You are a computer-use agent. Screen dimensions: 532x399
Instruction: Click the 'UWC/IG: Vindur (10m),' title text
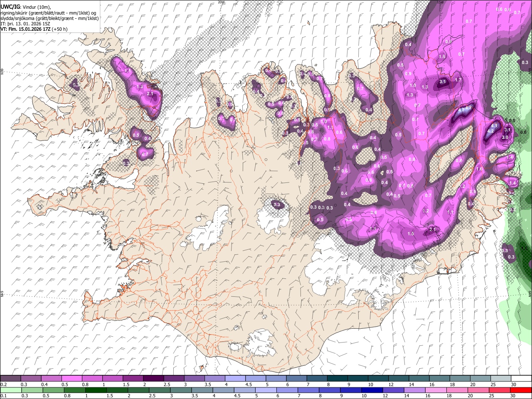pos(25,7)
